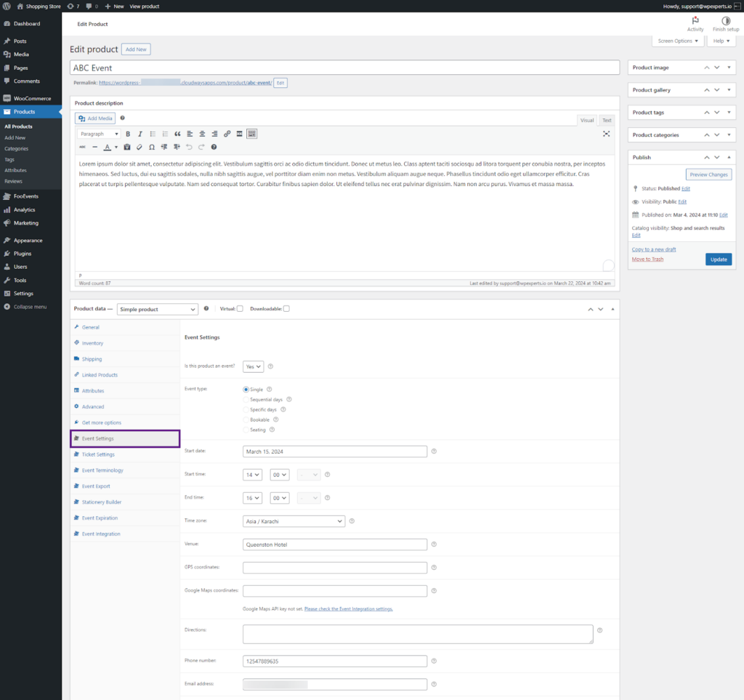The height and width of the screenshot is (700, 744).
Task: Open the Paragraph format dropdown
Action: 99,134
